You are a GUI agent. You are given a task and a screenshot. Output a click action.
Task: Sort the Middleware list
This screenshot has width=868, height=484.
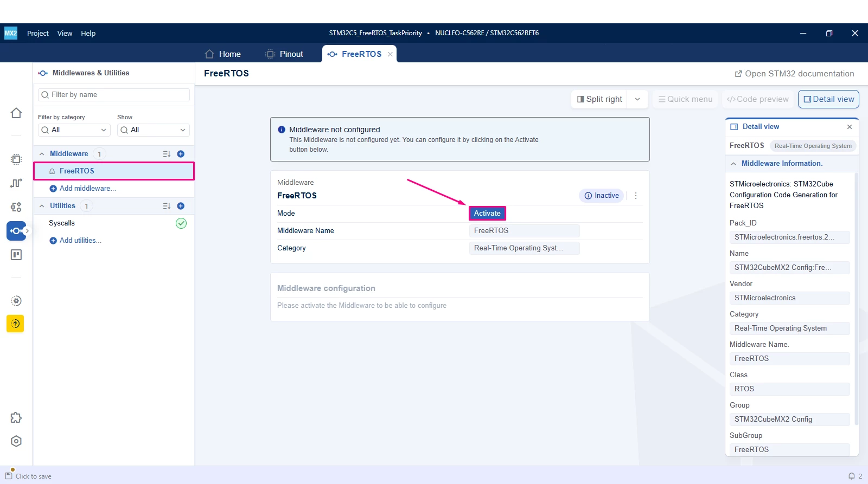pyautogui.click(x=167, y=154)
